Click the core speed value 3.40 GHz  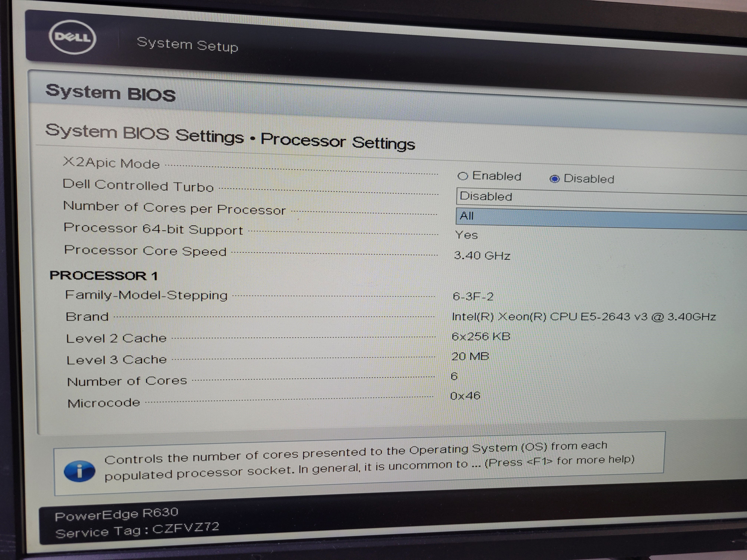tap(482, 255)
